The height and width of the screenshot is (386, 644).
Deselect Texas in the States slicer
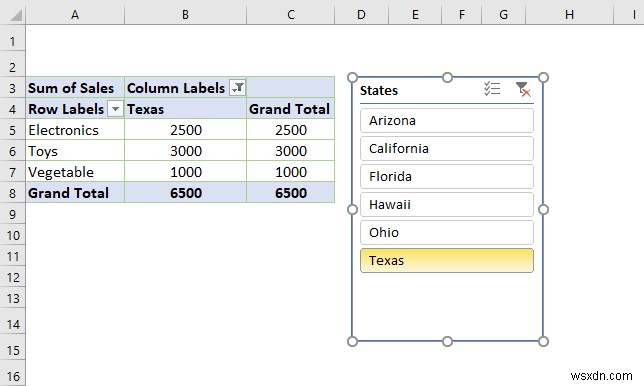[447, 260]
